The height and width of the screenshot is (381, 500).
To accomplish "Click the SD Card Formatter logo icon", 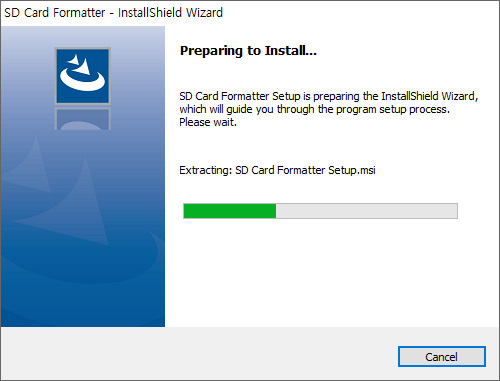I will [82, 76].
